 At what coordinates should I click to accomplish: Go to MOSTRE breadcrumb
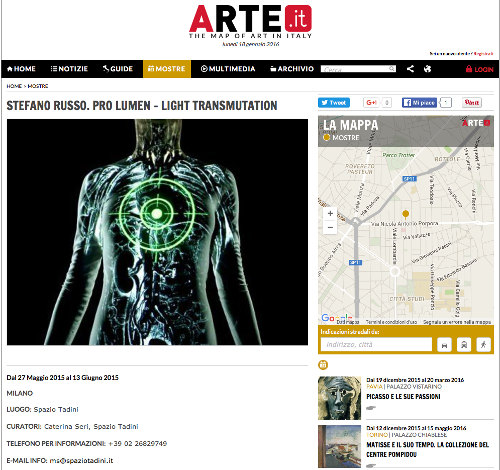click(x=38, y=86)
